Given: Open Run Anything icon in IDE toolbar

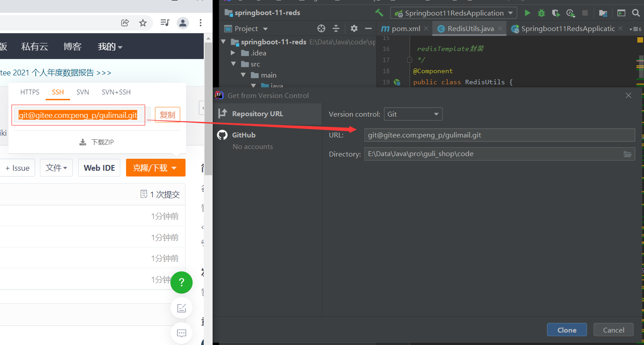Looking at the screenshot, I should click(x=621, y=13).
